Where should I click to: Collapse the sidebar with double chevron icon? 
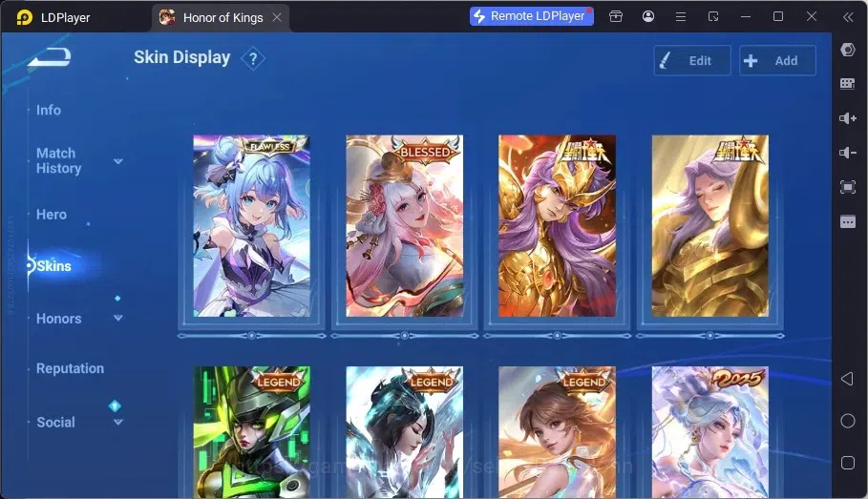pos(848,17)
